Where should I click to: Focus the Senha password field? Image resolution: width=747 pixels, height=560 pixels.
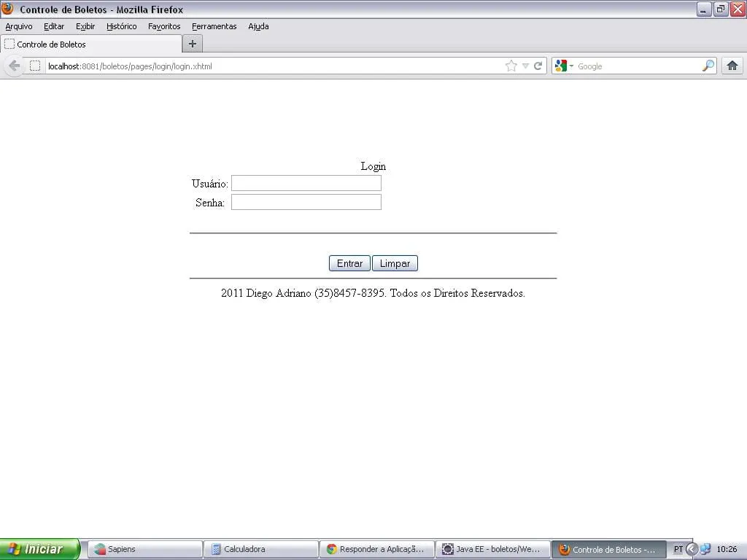(x=306, y=202)
